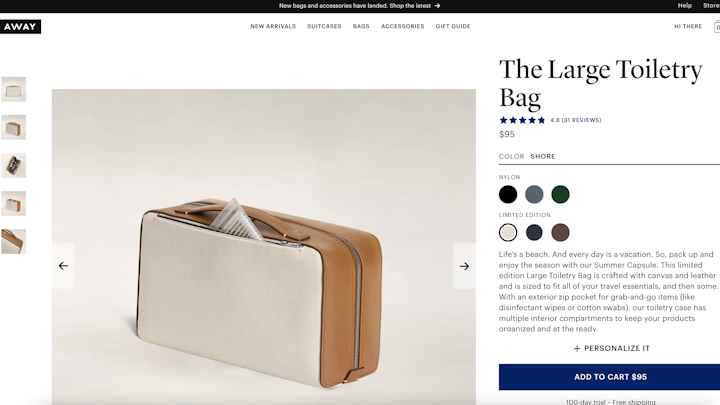The image size is (720, 405).
Task: Open the Suitcases menu
Action: click(324, 27)
